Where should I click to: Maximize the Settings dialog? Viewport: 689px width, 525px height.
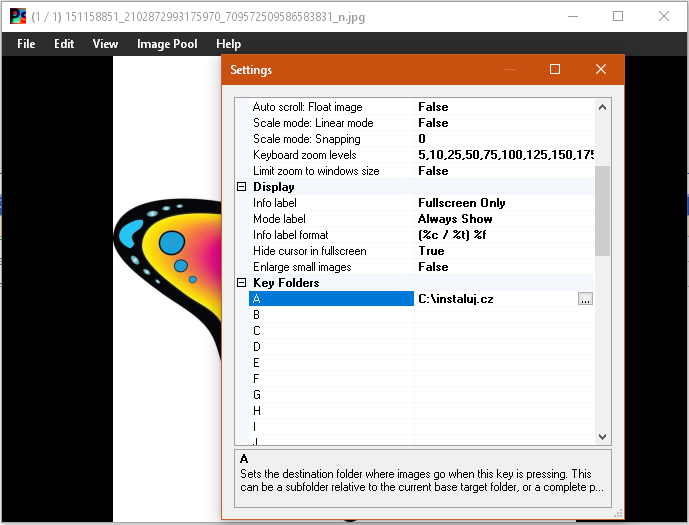[x=555, y=69]
